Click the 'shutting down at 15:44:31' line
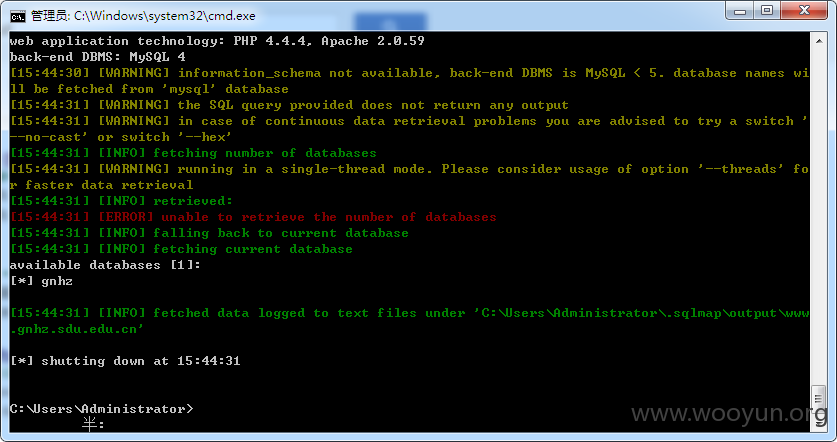837x442 pixels. coord(125,361)
